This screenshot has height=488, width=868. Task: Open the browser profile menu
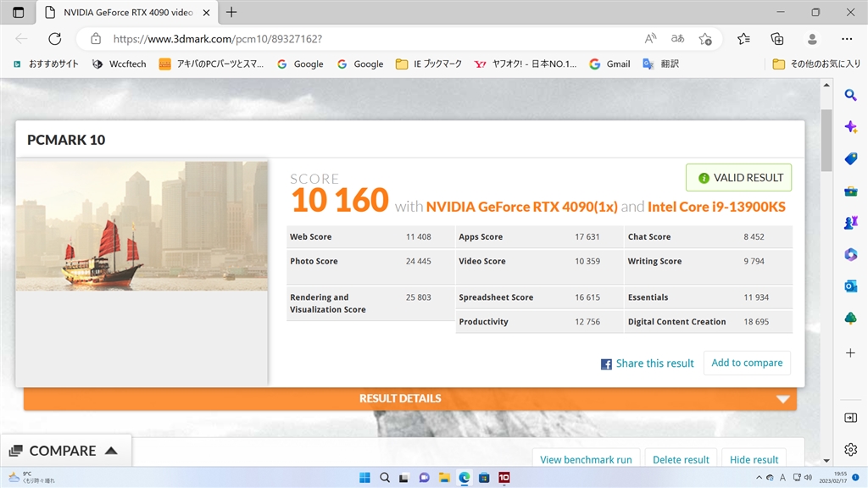tap(812, 39)
